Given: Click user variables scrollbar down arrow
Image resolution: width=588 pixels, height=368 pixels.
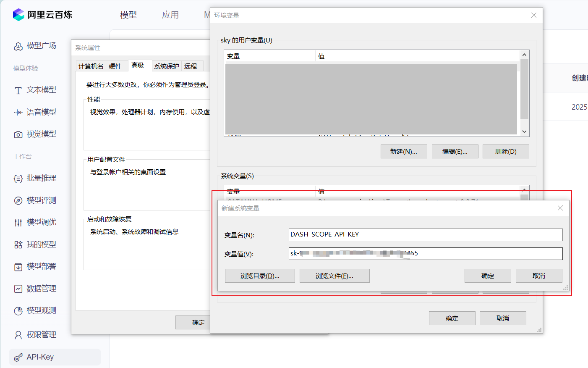Looking at the screenshot, I should [x=524, y=131].
